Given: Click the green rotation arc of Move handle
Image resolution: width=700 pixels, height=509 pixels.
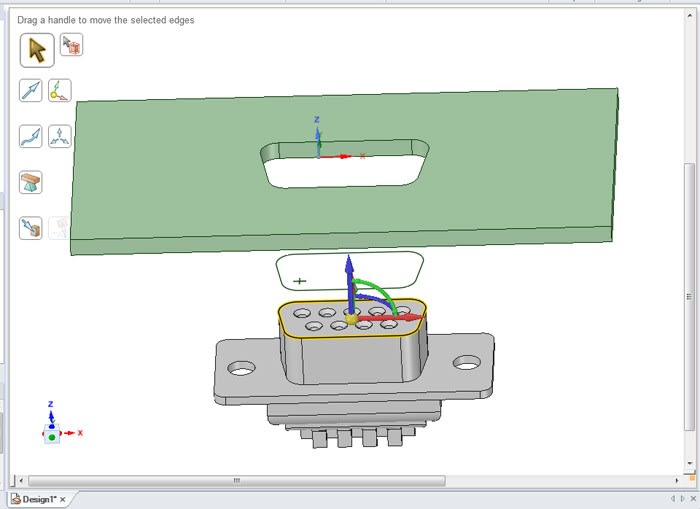Looking at the screenshot, I should pos(379,290).
